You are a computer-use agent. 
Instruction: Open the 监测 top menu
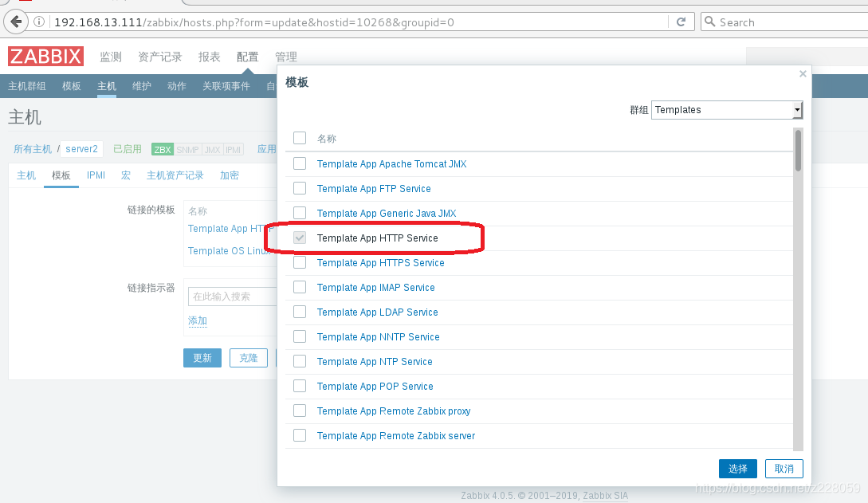(x=110, y=57)
